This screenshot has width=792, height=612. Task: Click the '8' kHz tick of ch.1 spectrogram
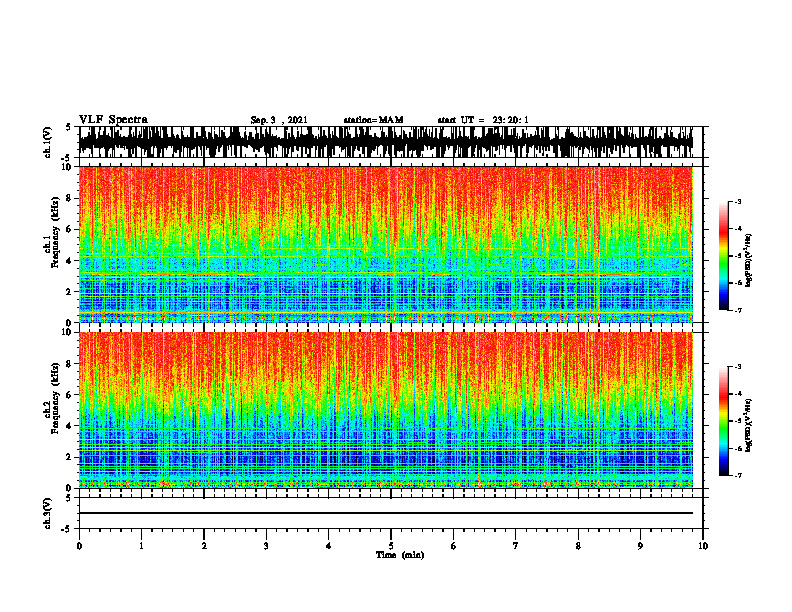coord(70,198)
